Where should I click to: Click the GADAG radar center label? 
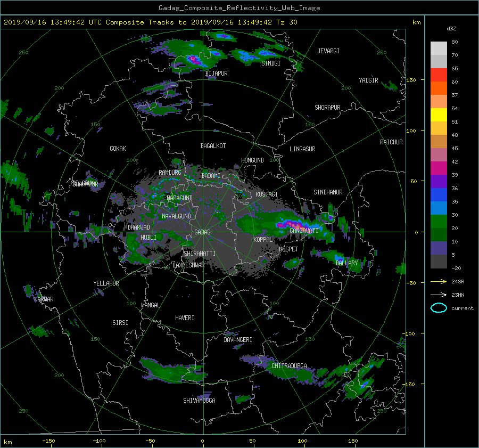(x=203, y=232)
